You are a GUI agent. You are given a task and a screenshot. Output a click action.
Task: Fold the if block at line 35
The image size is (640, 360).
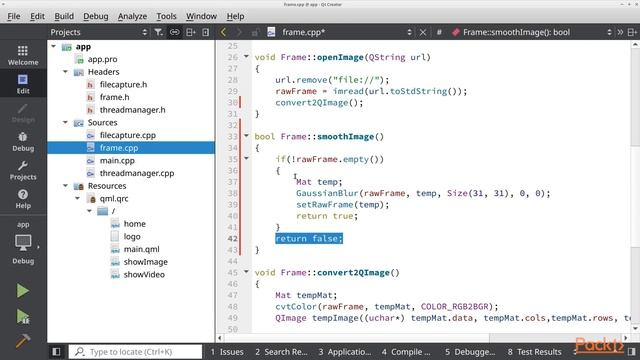pyautogui.click(x=246, y=158)
